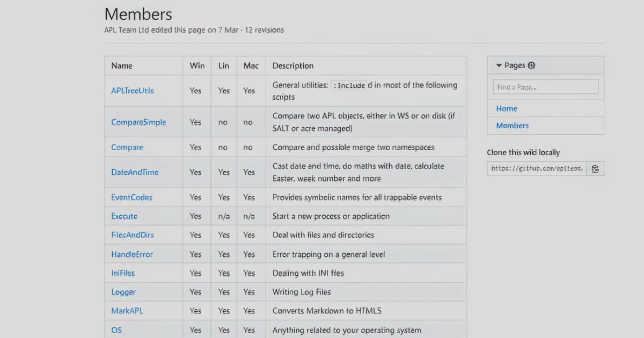
Task: Visit the EventCodes page
Action: pyautogui.click(x=131, y=197)
